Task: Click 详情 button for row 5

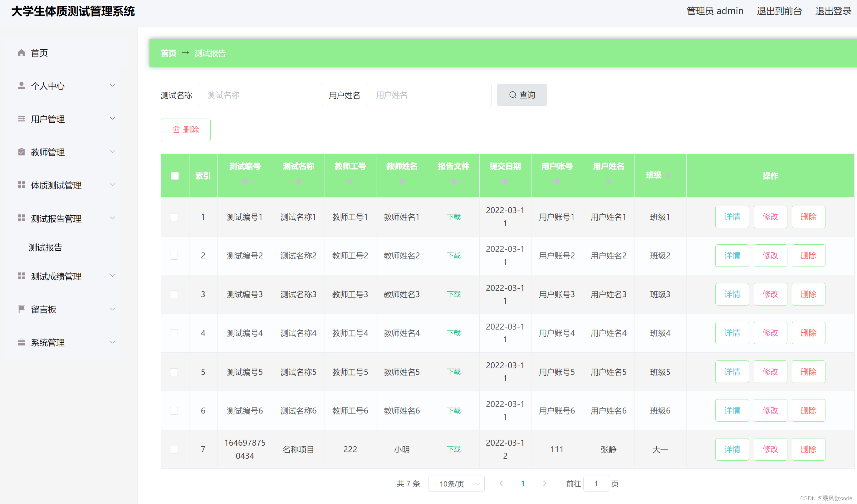Action: [x=732, y=372]
